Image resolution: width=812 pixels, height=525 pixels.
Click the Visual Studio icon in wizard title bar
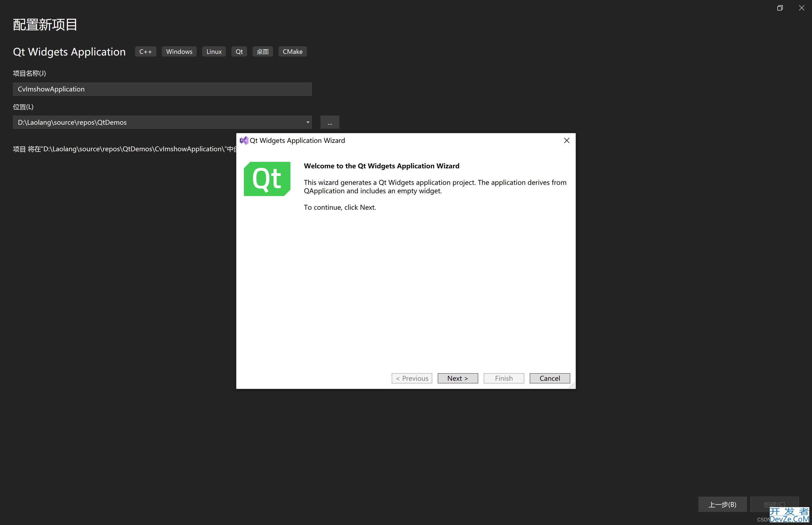click(x=244, y=140)
